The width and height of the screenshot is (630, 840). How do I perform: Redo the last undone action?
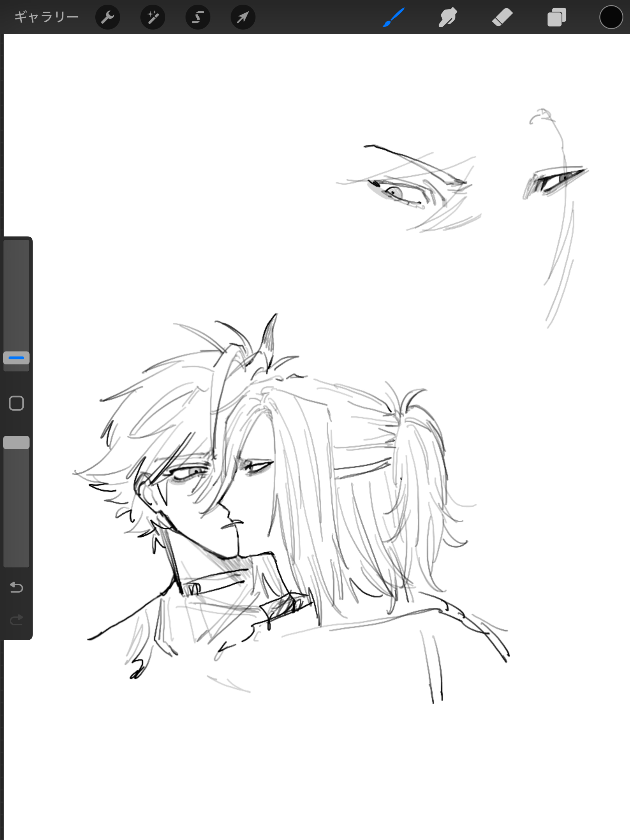coord(16,619)
